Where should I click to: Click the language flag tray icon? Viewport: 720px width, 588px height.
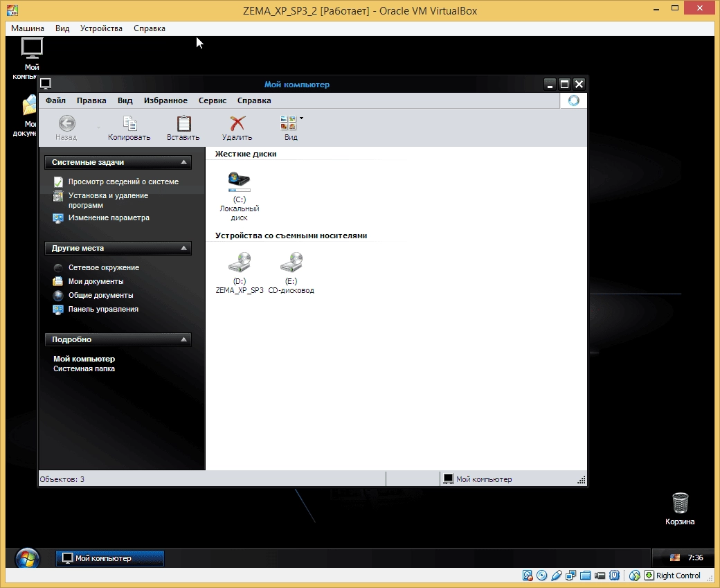point(674,558)
